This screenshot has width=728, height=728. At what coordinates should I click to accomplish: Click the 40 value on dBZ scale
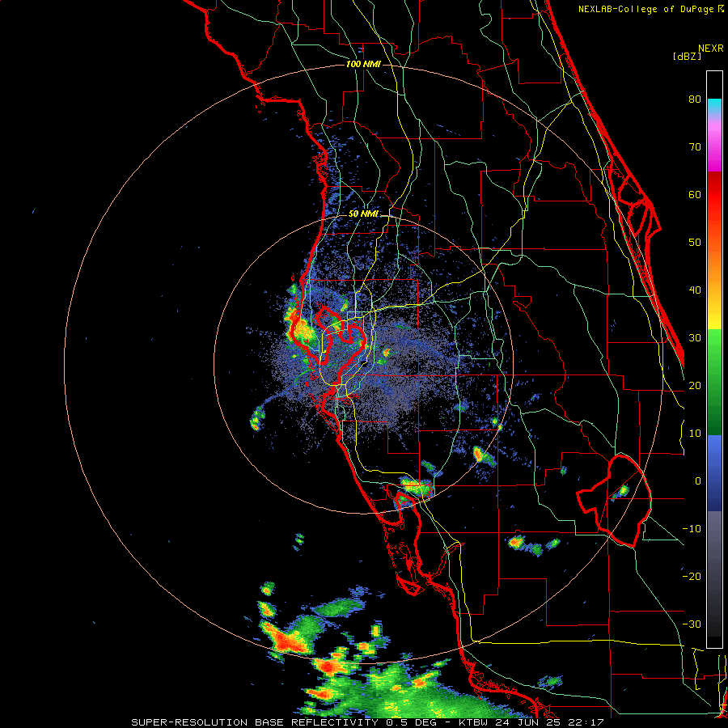(695, 290)
